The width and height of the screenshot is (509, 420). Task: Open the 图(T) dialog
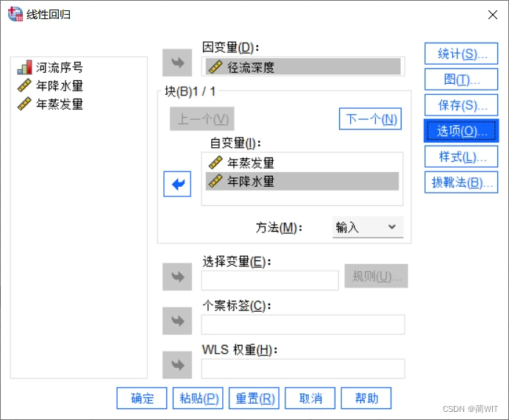(461, 79)
